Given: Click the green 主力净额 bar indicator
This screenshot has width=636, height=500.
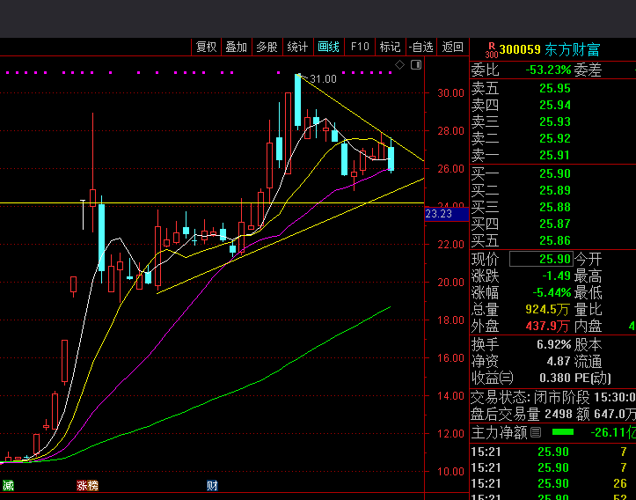Looking at the screenshot, I should point(563,432).
